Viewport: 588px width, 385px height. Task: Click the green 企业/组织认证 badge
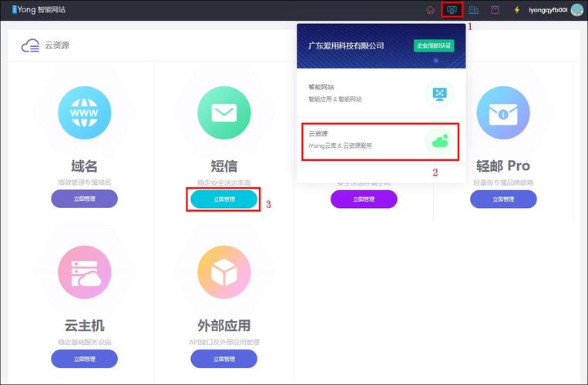click(434, 45)
